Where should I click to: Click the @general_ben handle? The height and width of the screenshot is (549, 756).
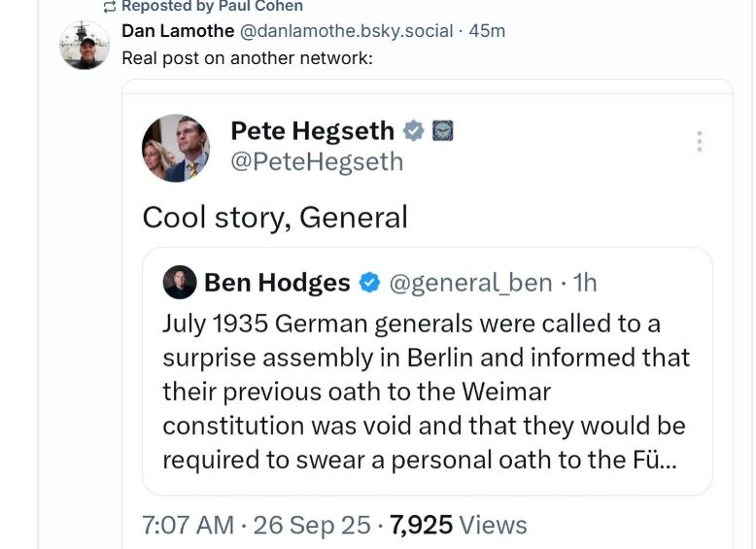click(470, 283)
